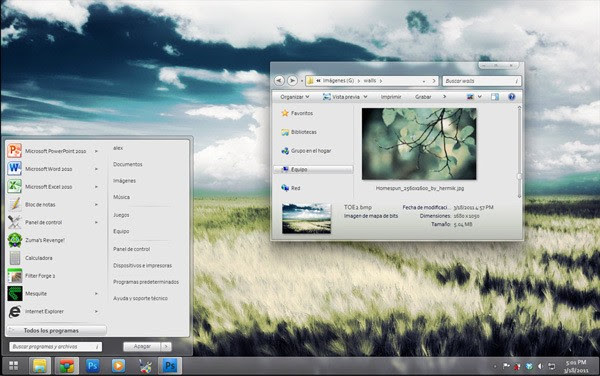
Task: Open the paint brushes icon on the taskbar
Action: (145, 366)
